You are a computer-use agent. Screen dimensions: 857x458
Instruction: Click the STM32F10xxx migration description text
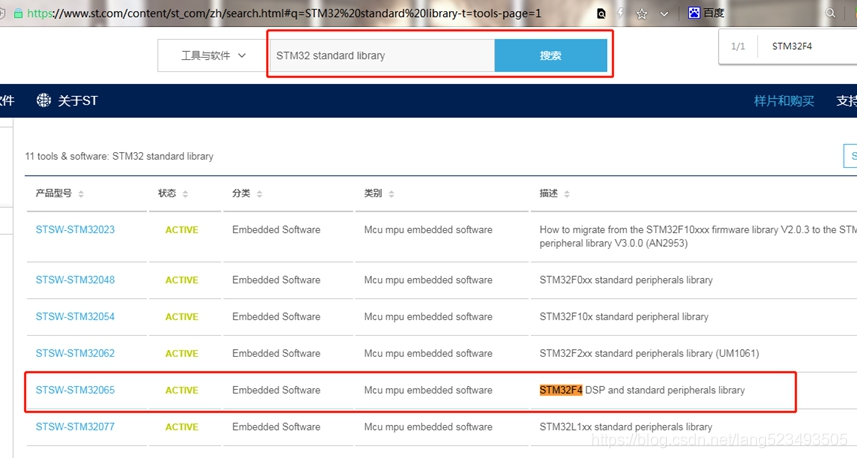[698, 236]
